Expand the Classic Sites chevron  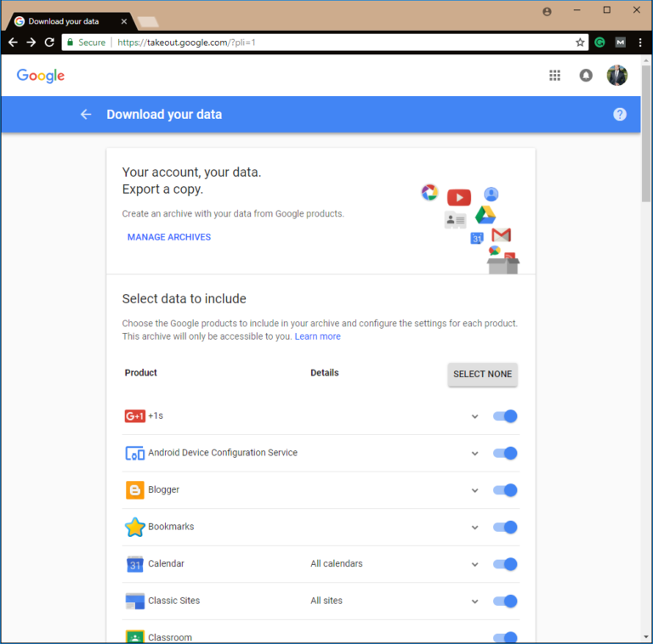click(x=474, y=602)
